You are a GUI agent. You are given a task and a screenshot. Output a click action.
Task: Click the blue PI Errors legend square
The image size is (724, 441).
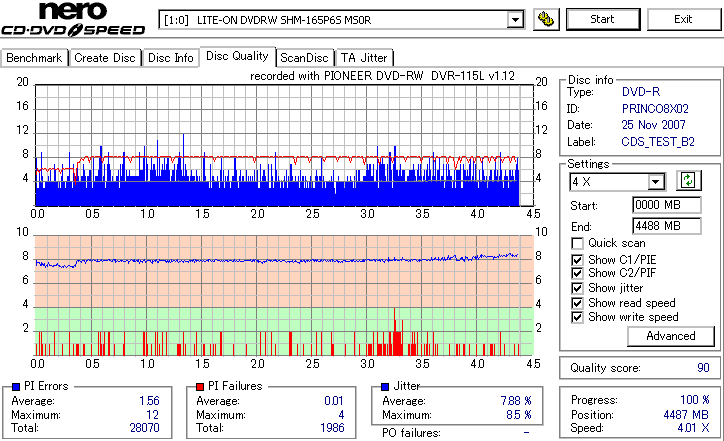(16, 387)
